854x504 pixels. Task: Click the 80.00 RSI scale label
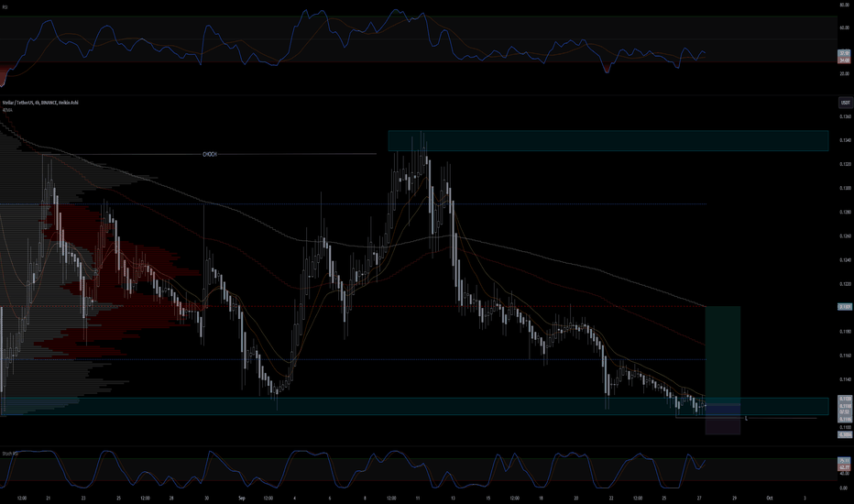845,5
